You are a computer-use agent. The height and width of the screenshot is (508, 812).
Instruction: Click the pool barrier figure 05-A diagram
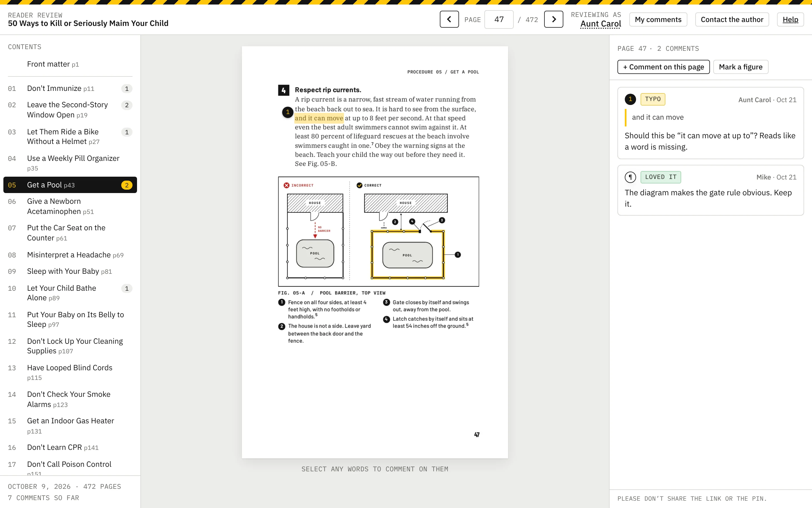[x=378, y=231]
